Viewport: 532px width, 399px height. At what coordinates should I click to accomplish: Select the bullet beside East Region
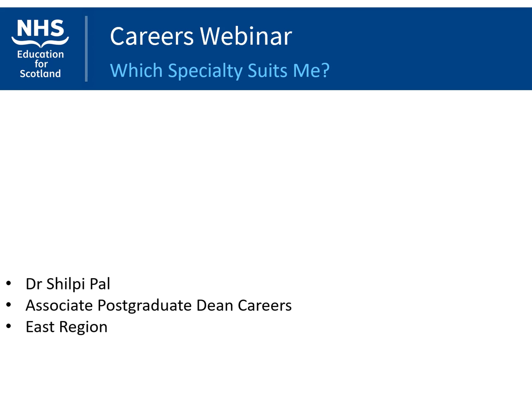point(8,326)
